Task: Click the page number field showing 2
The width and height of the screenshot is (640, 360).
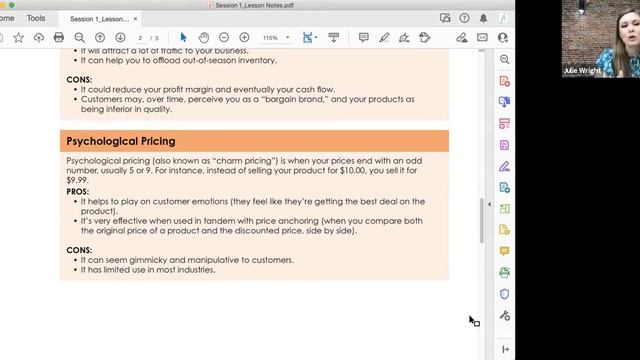Action: (x=140, y=38)
